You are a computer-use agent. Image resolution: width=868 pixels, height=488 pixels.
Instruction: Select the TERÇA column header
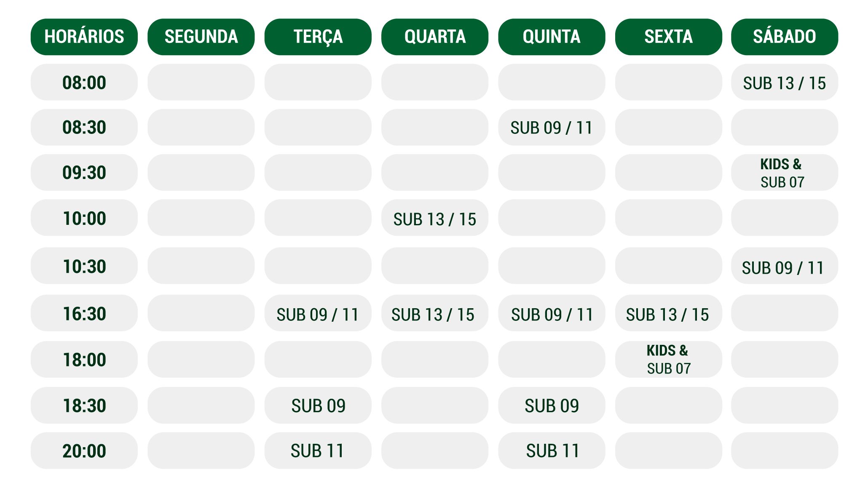(x=318, y=37)
